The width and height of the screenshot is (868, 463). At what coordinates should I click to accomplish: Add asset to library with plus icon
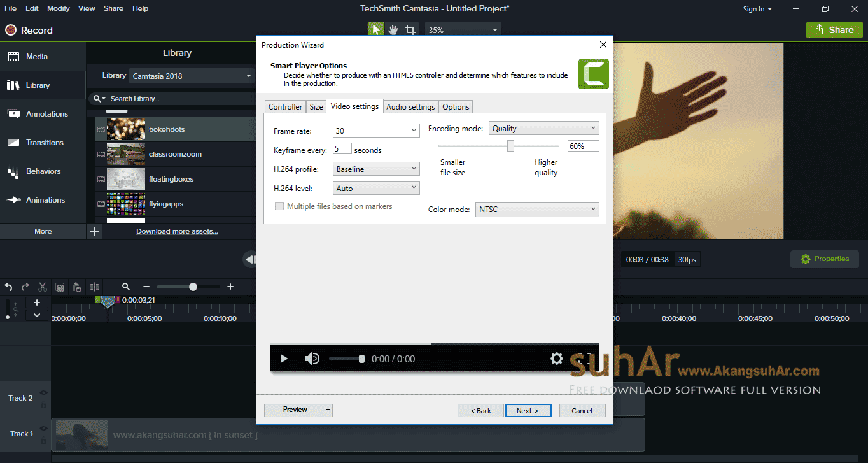pos(94,231)
